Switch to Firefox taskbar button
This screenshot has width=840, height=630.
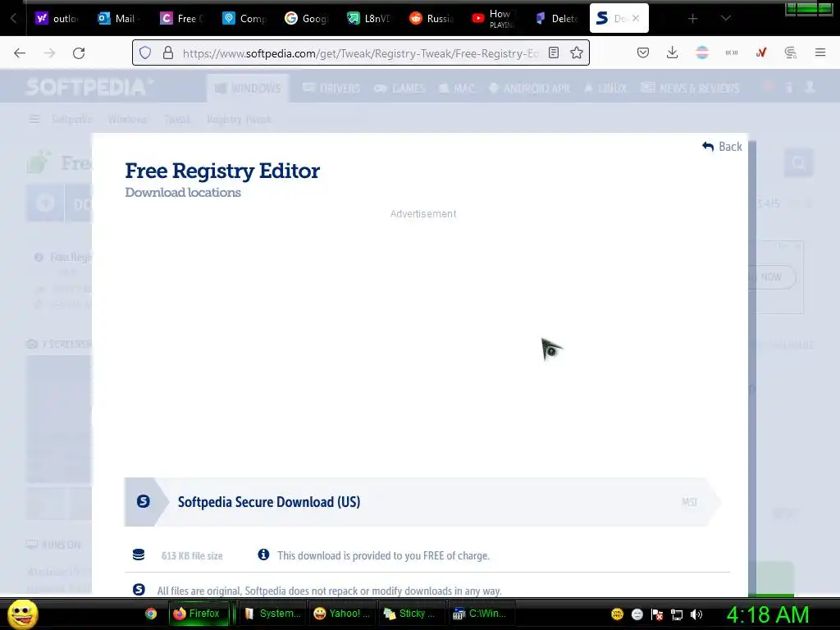point(199,614)
